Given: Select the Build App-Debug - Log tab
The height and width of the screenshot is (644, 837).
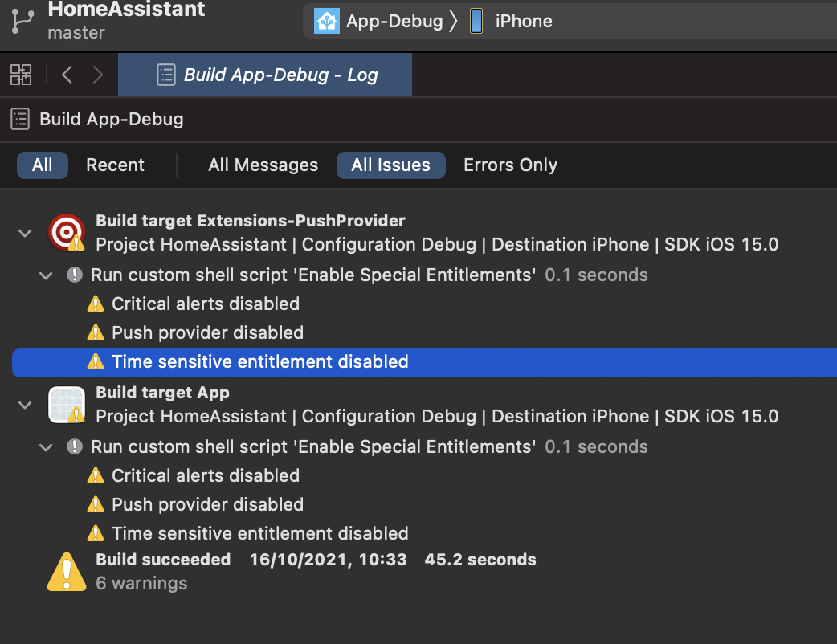Looking at the screenshot, I should point(265,74).
